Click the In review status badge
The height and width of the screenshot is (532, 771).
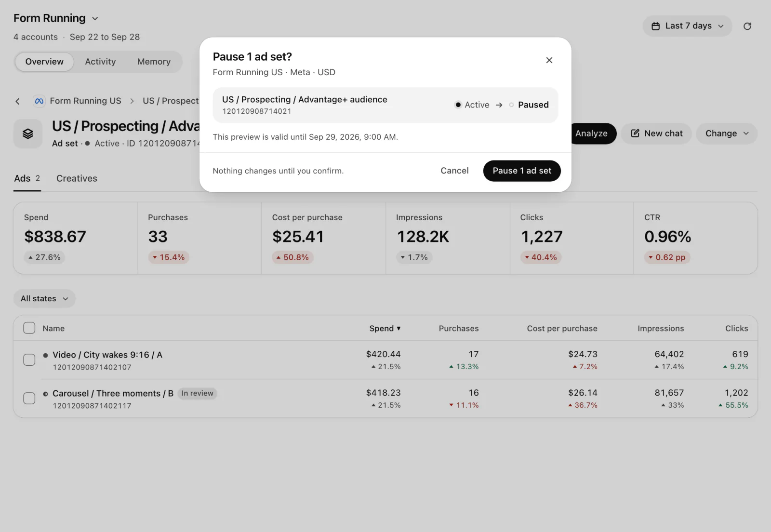197,393
